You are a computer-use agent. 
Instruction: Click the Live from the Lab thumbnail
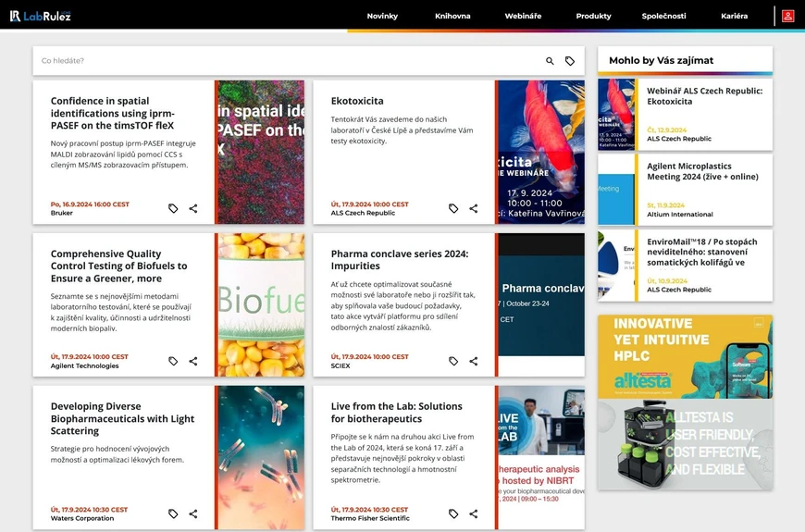point(541,458)
